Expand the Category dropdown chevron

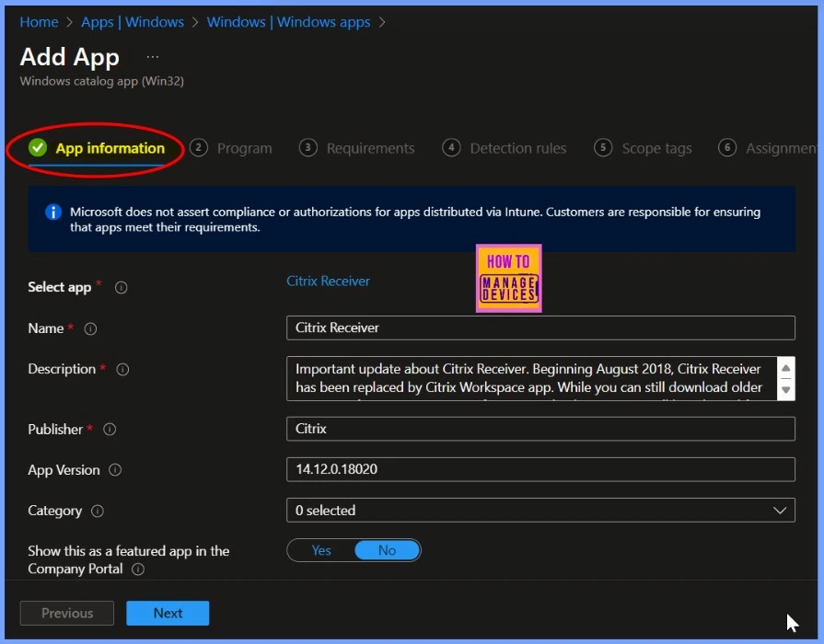click(x=780, y=510)
